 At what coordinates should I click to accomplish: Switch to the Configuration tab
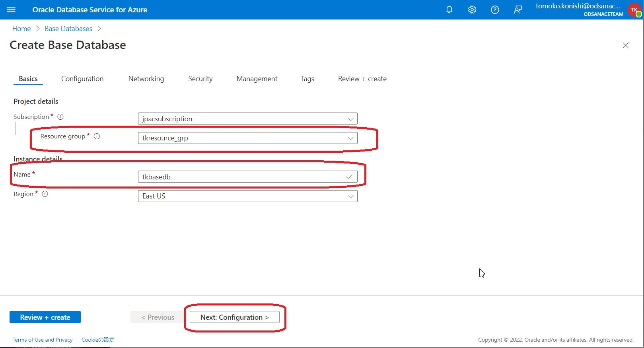[82, 79]
